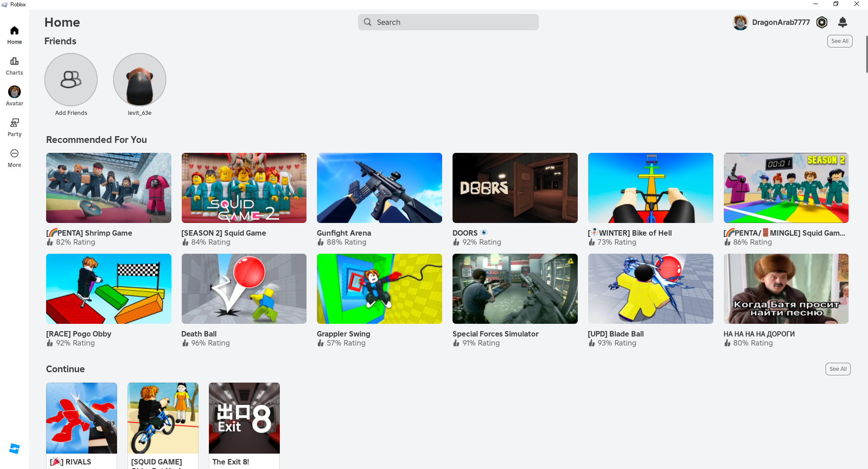Click the [RACE] Pogo Obby title

pyautogui.click(x=79, y=334)
